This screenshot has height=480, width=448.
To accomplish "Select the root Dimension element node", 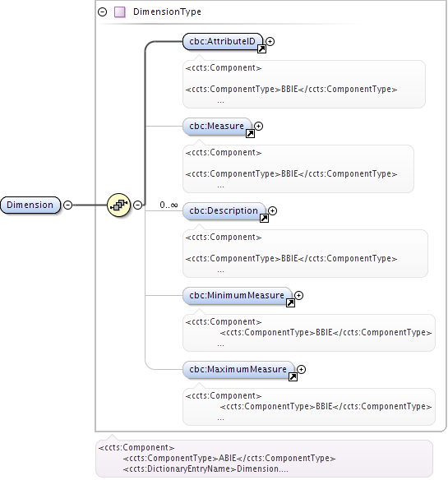I will tap(30, 205).
